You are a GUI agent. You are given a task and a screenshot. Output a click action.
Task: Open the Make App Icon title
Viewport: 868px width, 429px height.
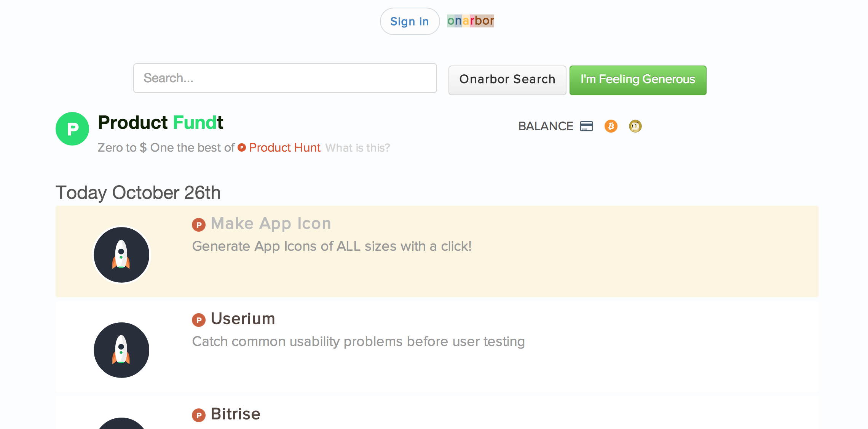click(271, 223)
